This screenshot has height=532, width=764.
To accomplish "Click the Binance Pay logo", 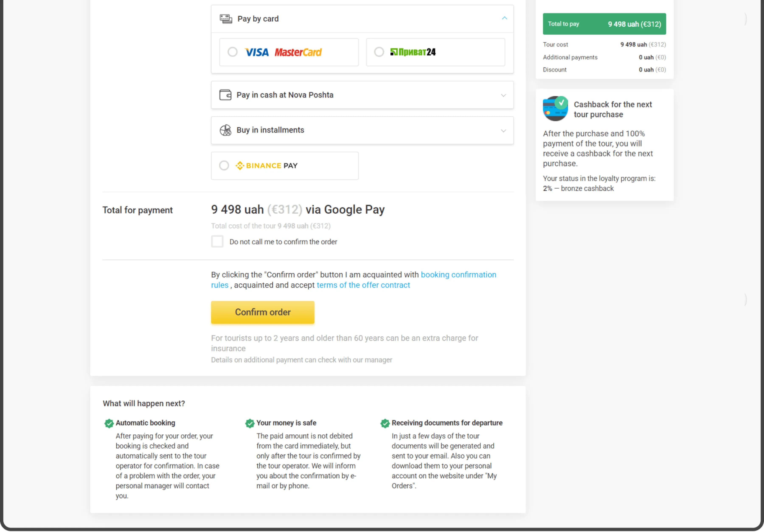I will [267, 166].
